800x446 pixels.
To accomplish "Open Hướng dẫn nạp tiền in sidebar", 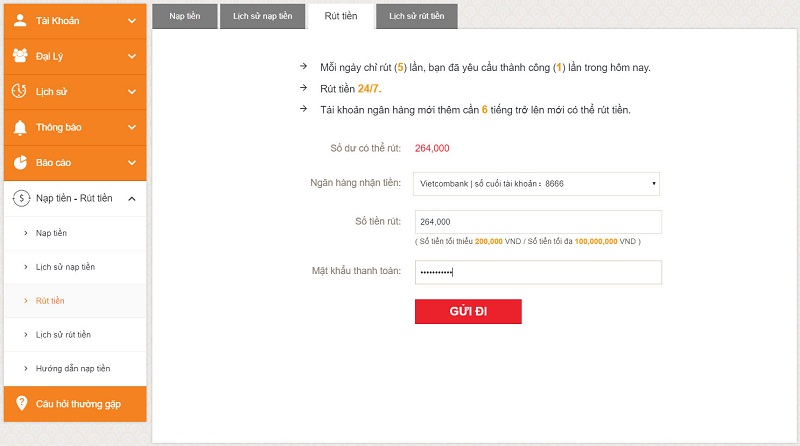I will (x=72, y=368).
